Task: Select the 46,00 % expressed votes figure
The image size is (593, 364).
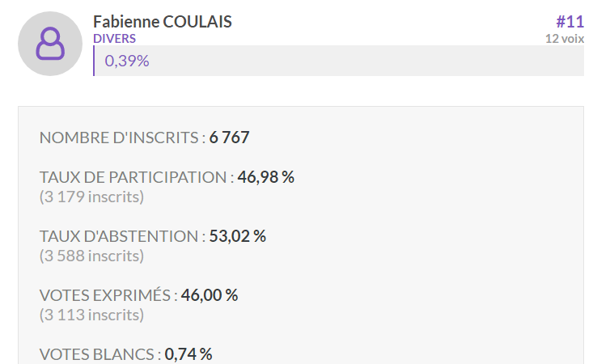Action: click(210, 295)
